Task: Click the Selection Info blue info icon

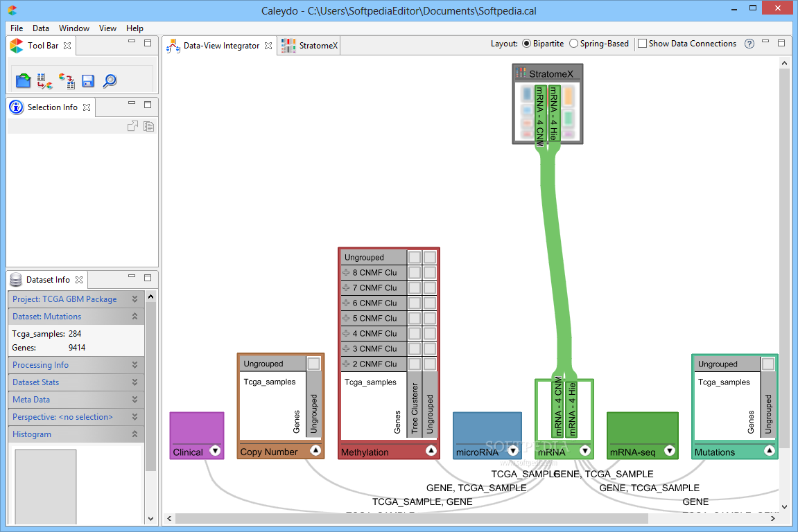Action: pos(16,107)
